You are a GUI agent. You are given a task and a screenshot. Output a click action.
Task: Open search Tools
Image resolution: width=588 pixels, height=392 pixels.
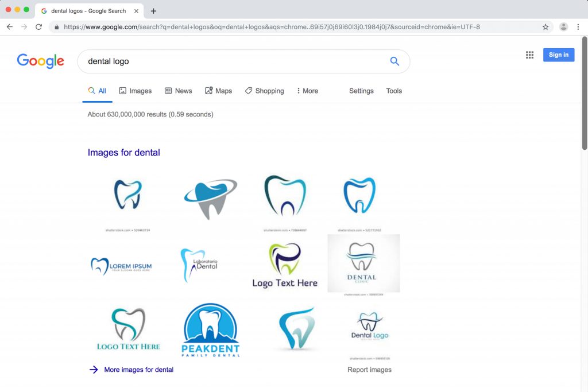(394, 91)
